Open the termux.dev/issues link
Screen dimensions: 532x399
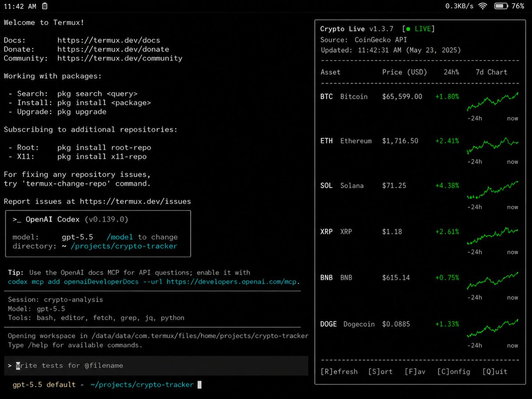[135, 201]
